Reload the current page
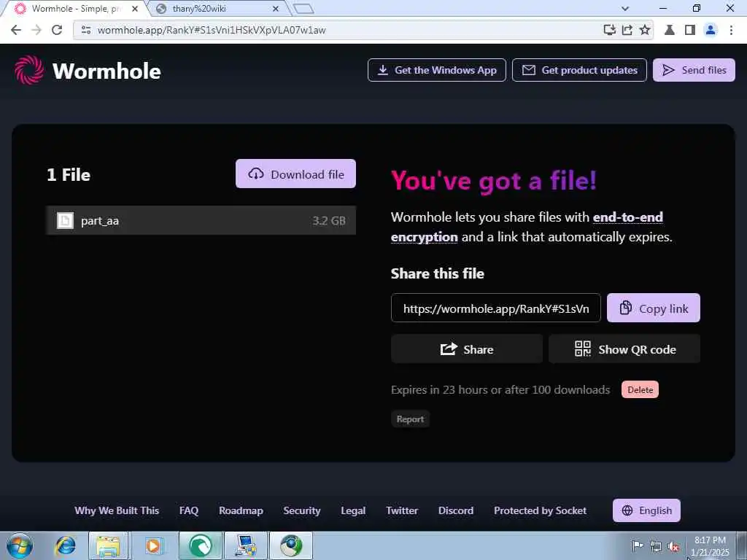This screenshot has width=747, height=560. [57, 30]
